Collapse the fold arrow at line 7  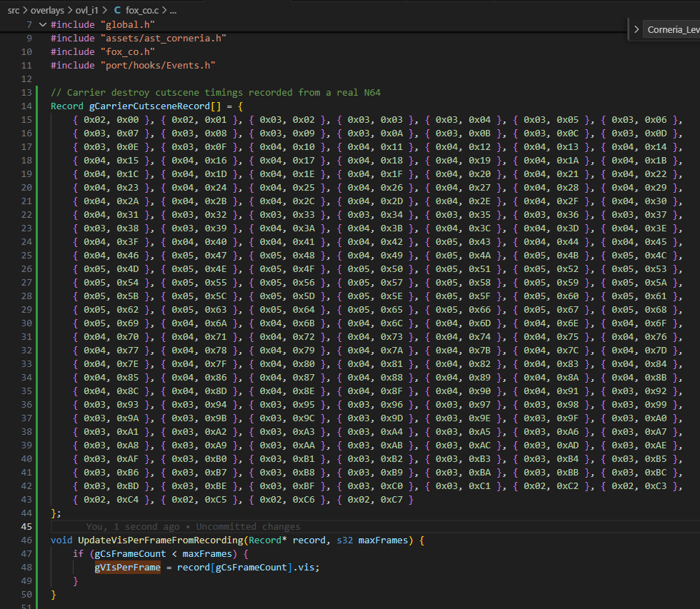pos(43,24)
